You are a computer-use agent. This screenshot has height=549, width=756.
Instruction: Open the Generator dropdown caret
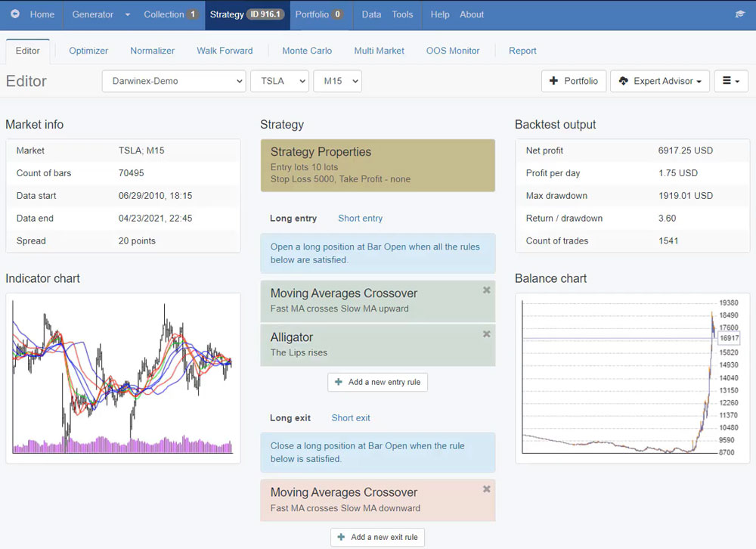click(127, 14)
